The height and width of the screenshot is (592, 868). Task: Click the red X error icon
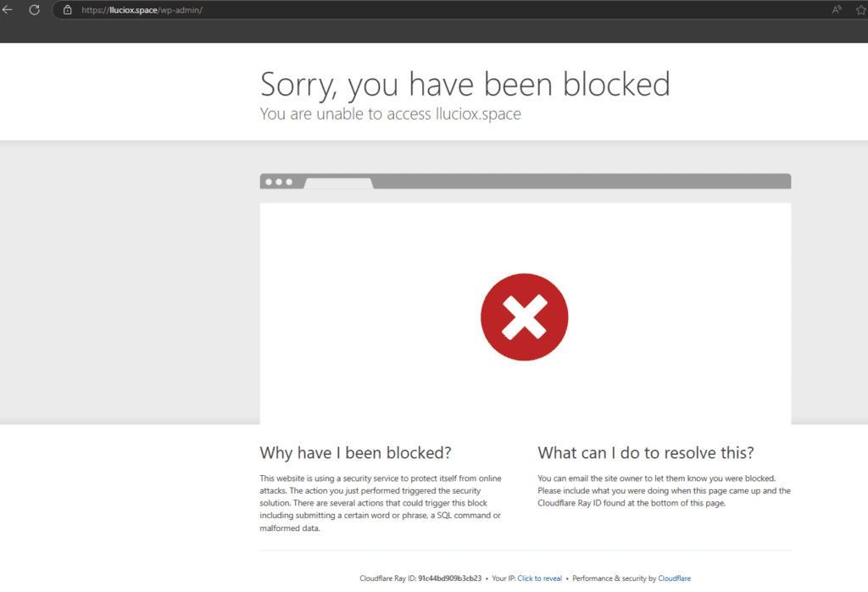pos(524,317)
